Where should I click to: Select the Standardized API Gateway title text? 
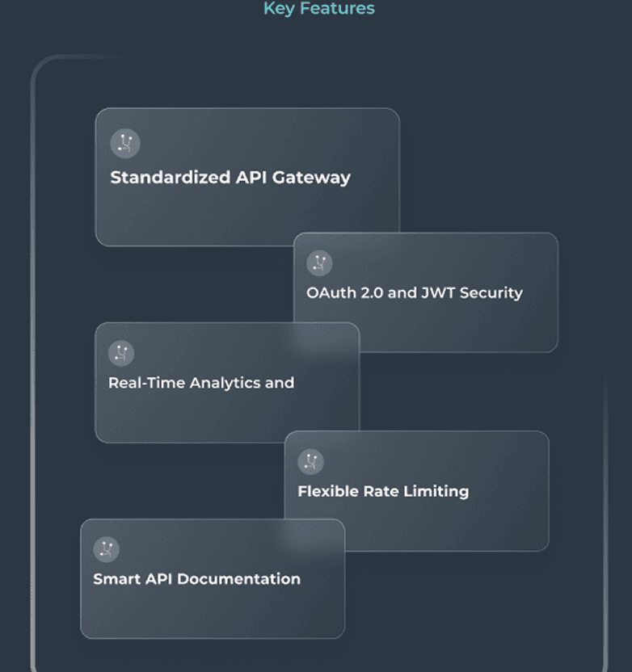click(x=230, y=178)
